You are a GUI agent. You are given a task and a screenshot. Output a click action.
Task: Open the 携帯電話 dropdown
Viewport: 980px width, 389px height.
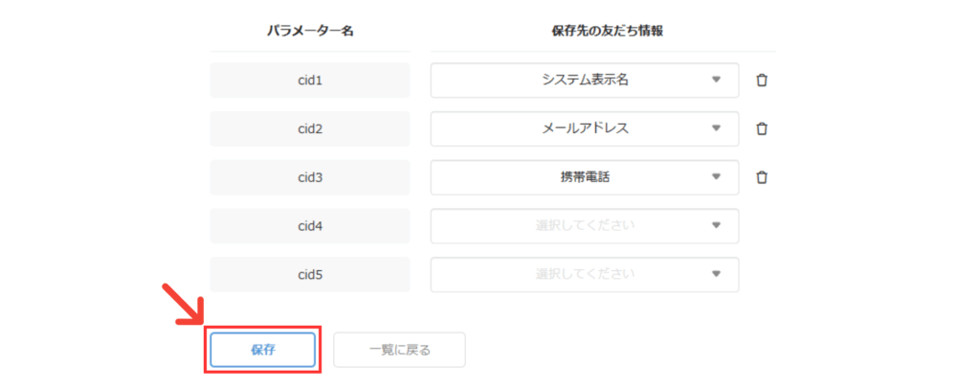pyautogui.click(x=584, y=177)
